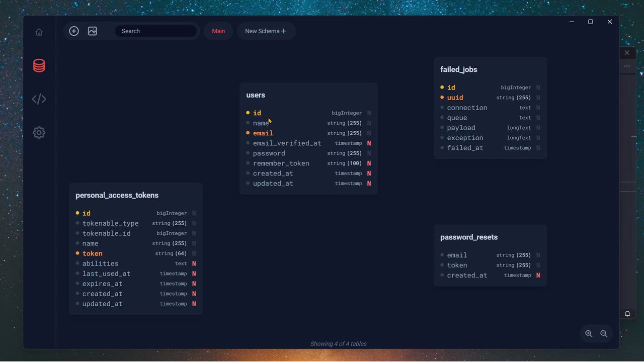Toggle nullable on created_at in password_resets
644x362 pixels.
[x=538, y=275]
